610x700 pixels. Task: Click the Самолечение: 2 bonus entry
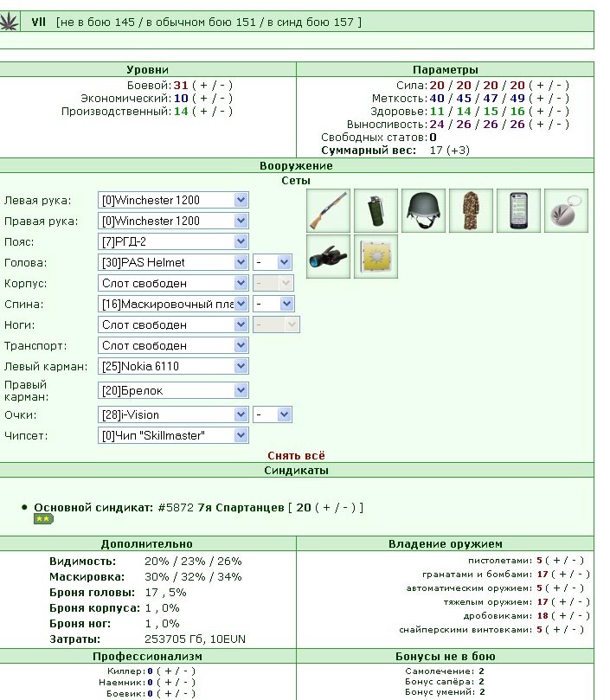(x=445, y=671)
